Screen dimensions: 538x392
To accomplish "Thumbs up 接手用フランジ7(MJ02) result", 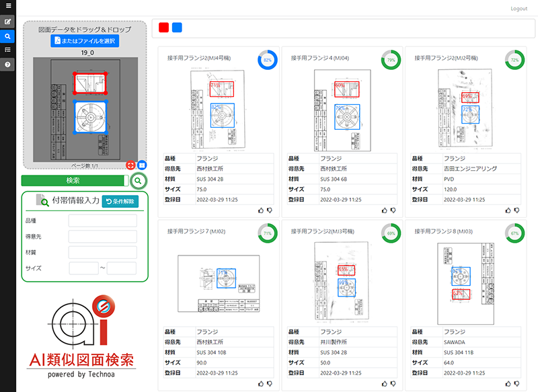I will click(x=261, y=384).
